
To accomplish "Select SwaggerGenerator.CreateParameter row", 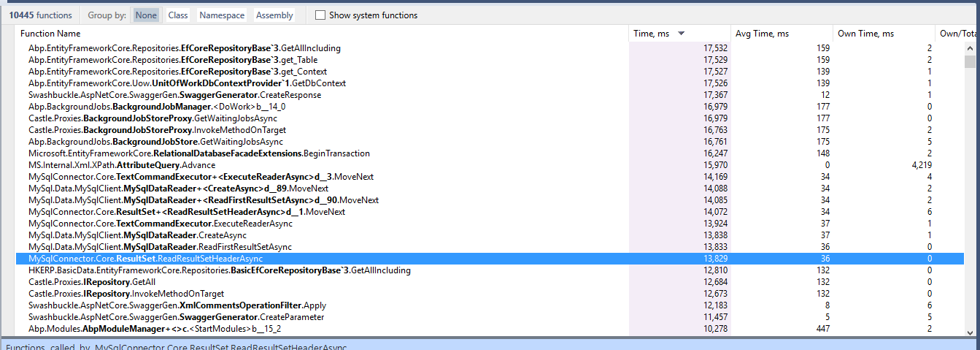I will (490, 317).
